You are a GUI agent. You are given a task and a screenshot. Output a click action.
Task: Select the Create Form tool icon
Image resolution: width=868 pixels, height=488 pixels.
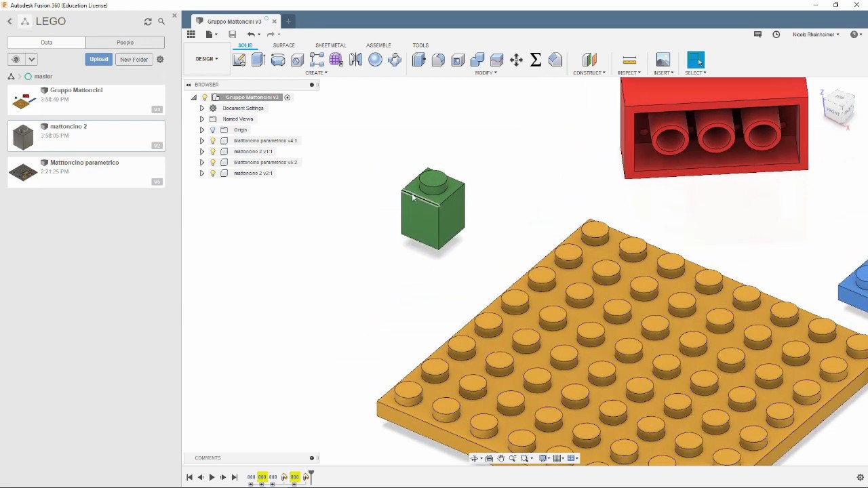(x=336, y=60)
